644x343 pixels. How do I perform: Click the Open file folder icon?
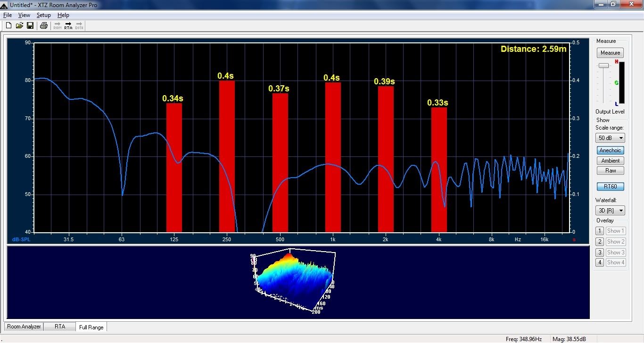click(x=19, y=25)
